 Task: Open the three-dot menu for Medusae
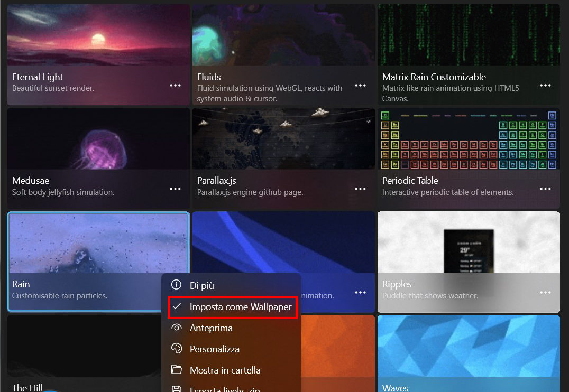tap(175, 189)
